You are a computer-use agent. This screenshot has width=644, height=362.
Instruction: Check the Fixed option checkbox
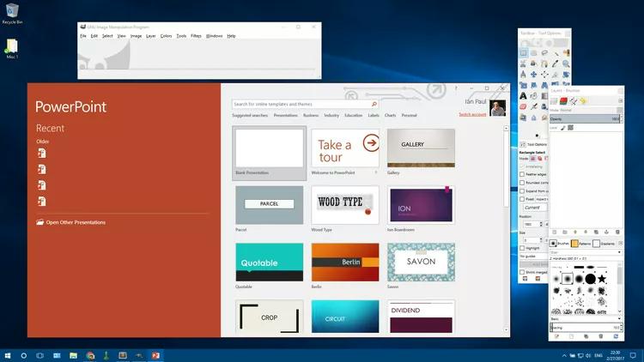[x=522, y=199]
